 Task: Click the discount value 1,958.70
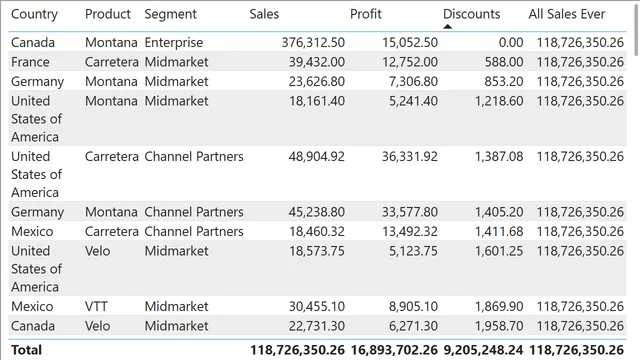click(x=499, y=326)
